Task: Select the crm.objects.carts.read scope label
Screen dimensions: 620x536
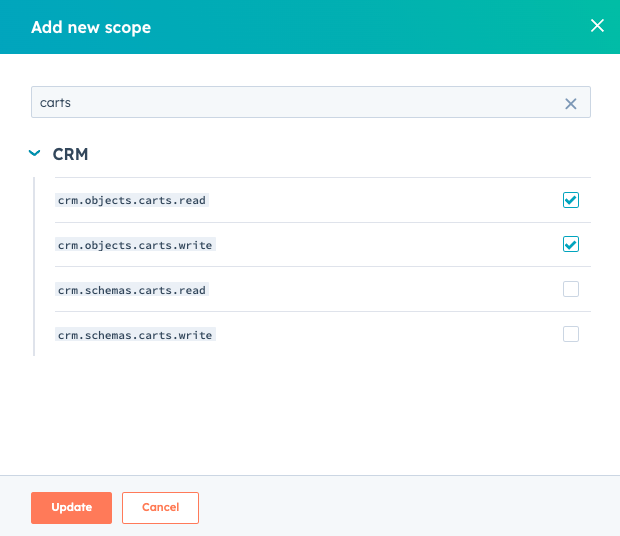Action: 132,200
